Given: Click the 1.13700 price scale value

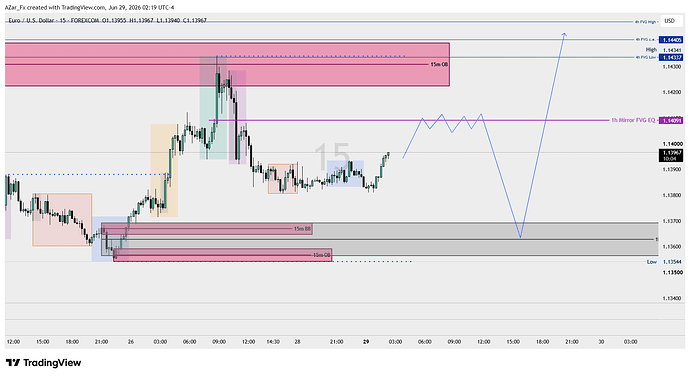Looking at the screenshot, I should pos(672,221).
